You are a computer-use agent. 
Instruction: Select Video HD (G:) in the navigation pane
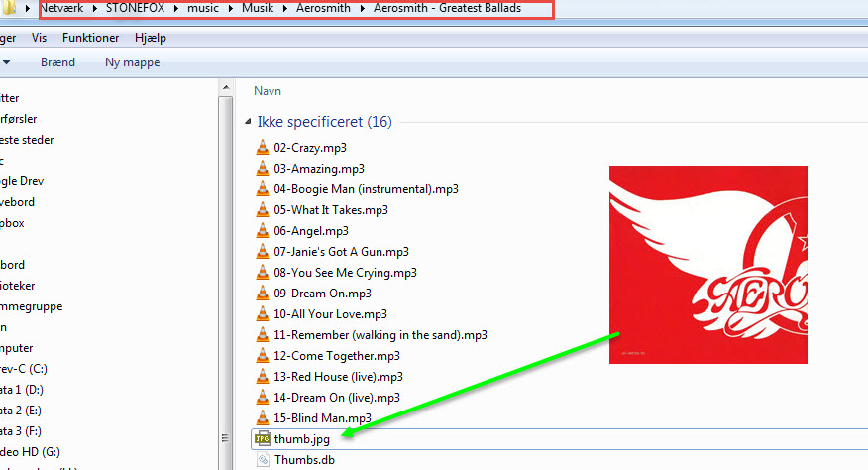30,452
